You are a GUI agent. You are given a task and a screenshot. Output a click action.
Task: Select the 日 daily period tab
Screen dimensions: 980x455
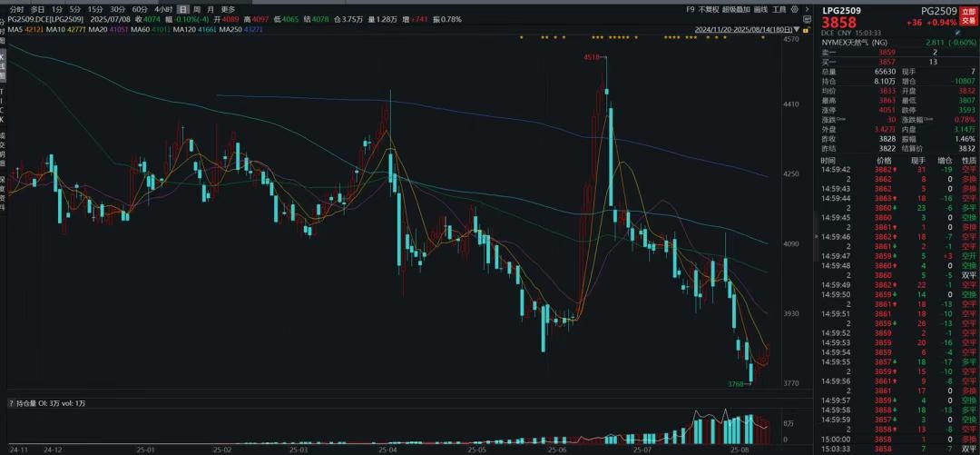tap(182, 9)
